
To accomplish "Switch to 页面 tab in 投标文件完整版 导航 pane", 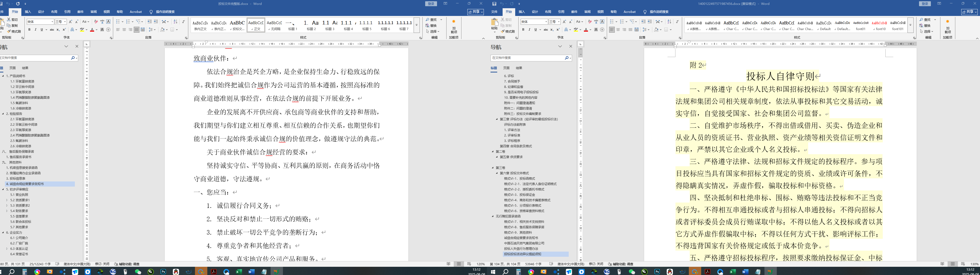I will tap(13, 68).
